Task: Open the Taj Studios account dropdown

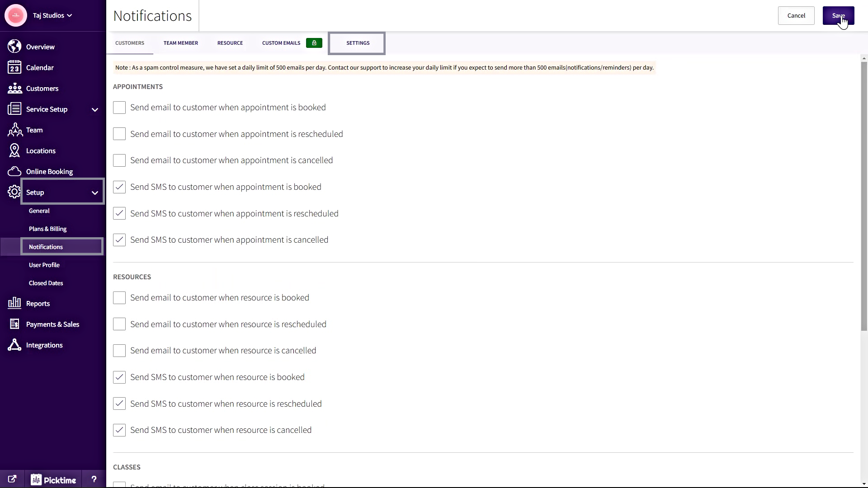Action: [52, 15]
